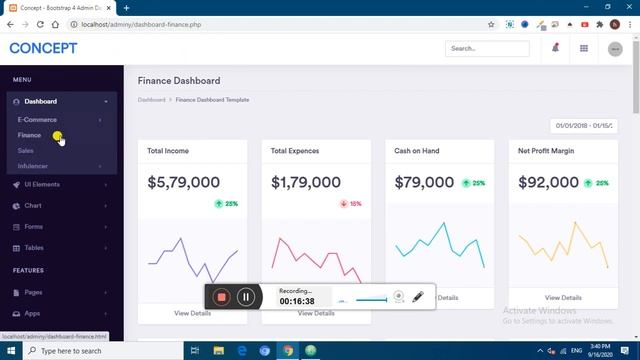Click the Dashboard sidebar icon

(x=16, y=102)
